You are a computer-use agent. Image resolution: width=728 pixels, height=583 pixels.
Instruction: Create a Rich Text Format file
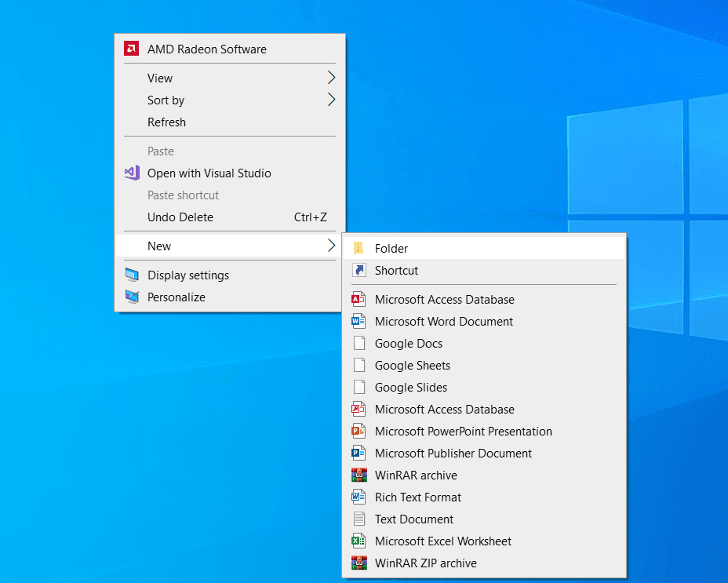tap(484, 497)
